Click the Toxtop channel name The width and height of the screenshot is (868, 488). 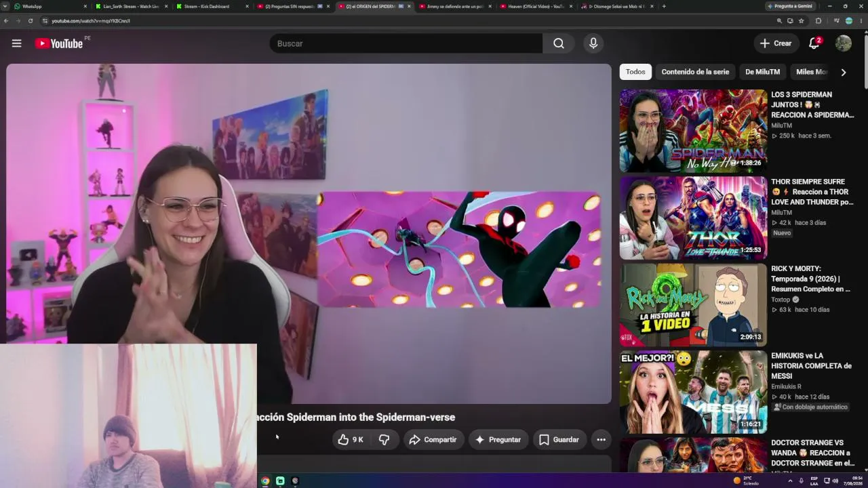[781, 300]
